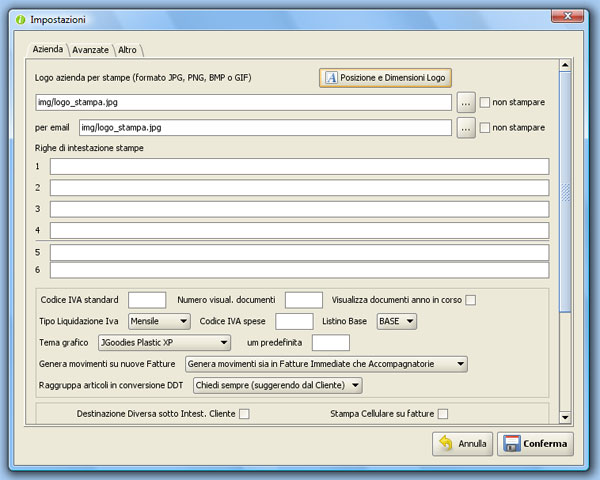Click Annulla to cancel changes

click(x=462, y=443)
